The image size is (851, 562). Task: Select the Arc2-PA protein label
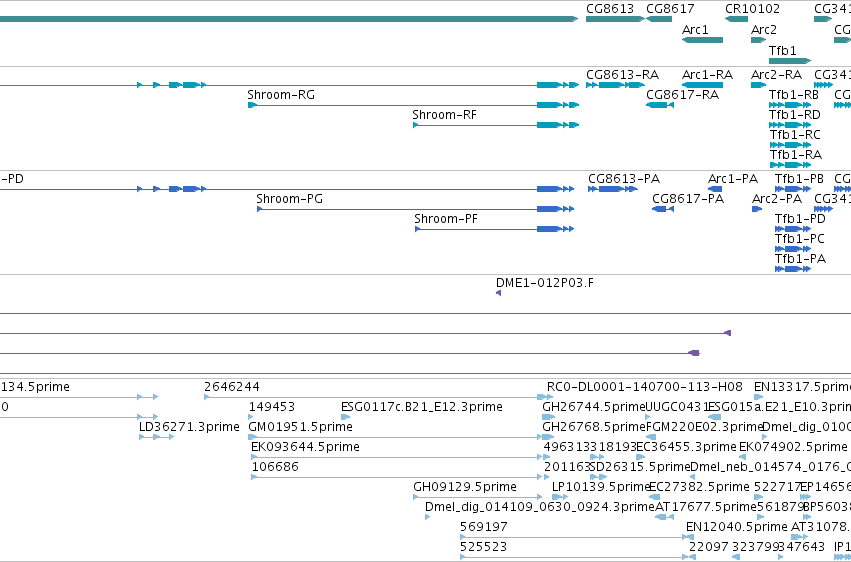click(777, 199)
